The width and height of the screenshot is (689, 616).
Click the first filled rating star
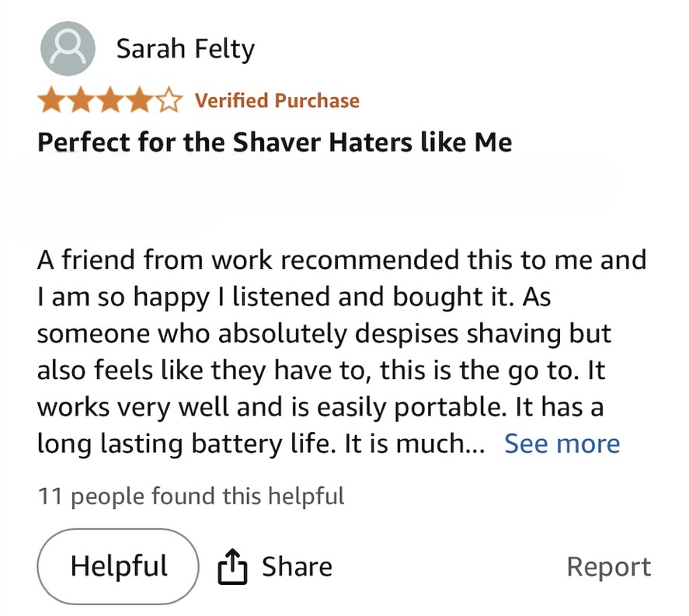(53, 101)
